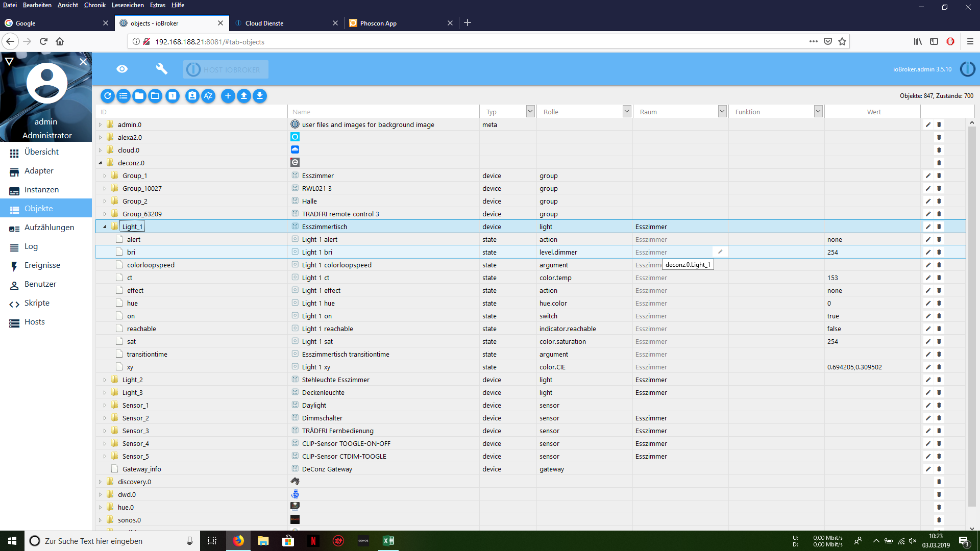This screenshot has width=980, height=551.
Task: Expand the Group_1 folder
Action: tap(105, 176)
